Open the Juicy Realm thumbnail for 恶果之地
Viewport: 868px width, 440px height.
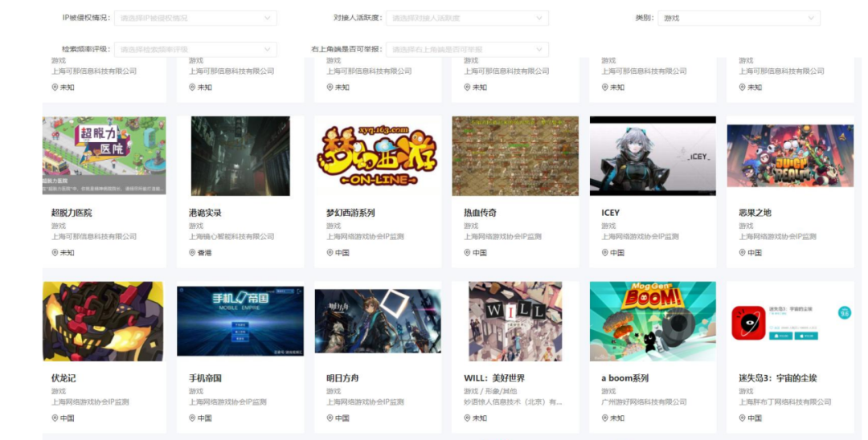coord(790,156)
